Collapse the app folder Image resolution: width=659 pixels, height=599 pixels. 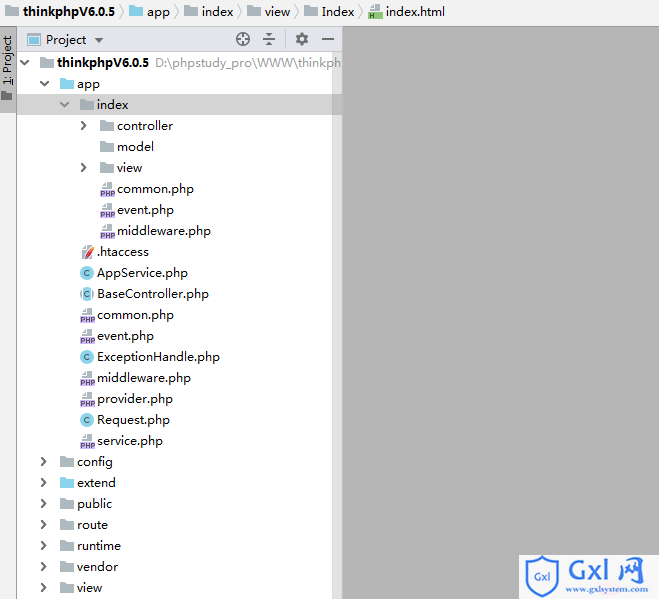tap(45, 84)
